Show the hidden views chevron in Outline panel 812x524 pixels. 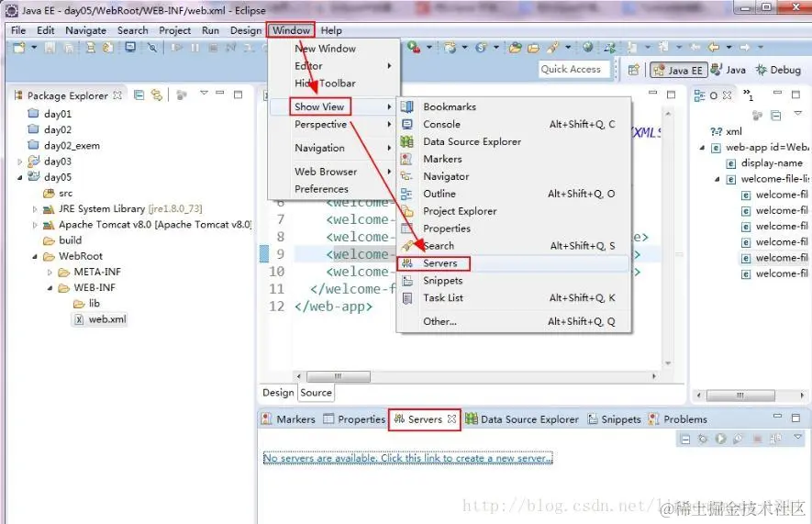[x=749, y=95]
